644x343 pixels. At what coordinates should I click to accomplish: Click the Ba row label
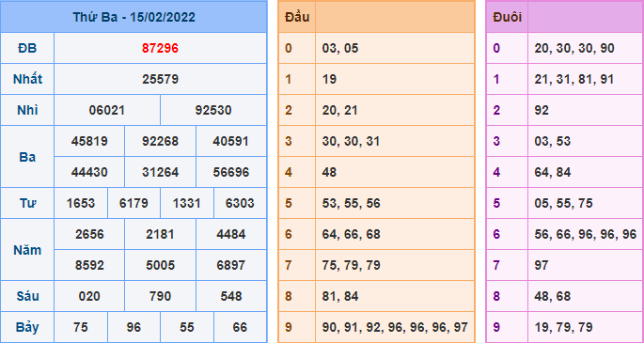coord(27,157)
